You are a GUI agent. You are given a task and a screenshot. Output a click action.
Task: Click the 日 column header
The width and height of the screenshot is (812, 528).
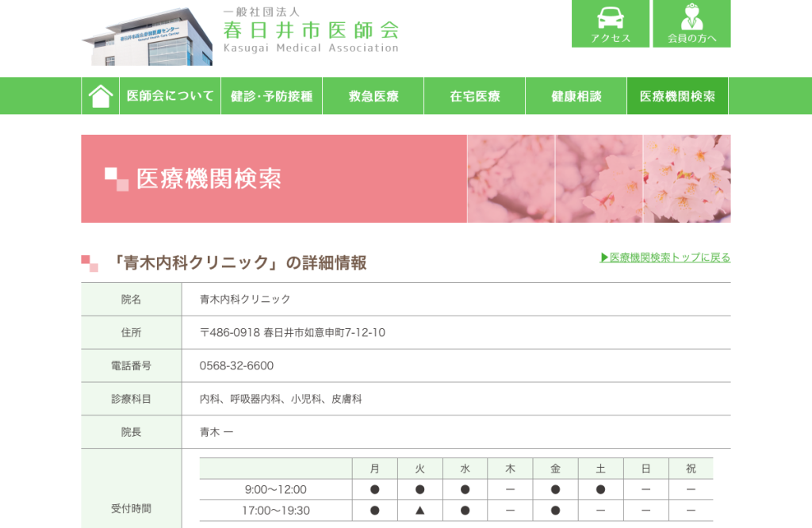coord(645,469)
